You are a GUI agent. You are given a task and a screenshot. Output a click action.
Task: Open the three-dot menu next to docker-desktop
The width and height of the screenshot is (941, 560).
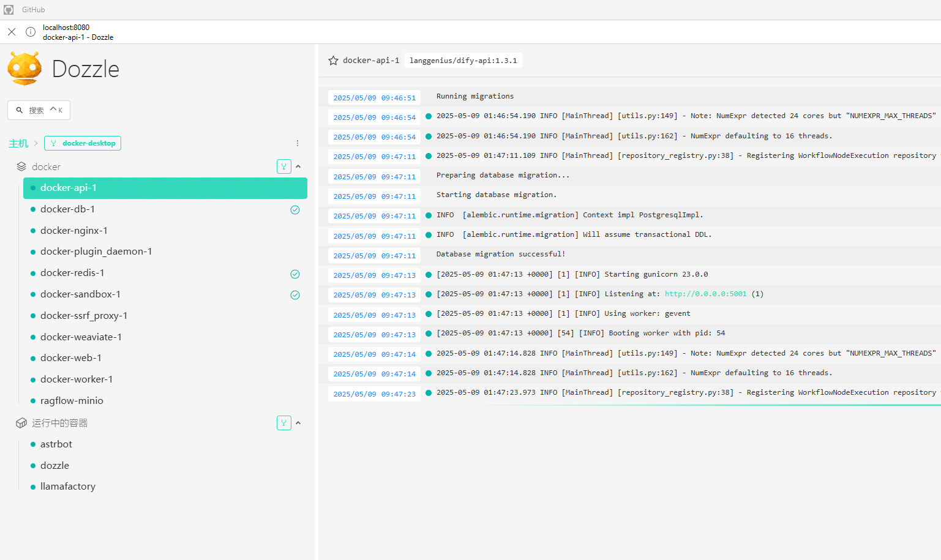tap(298, 143)
